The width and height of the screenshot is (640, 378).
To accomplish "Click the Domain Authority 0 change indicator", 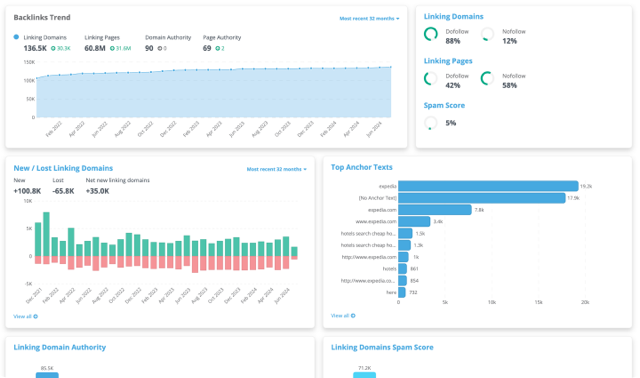I will 162,48.
